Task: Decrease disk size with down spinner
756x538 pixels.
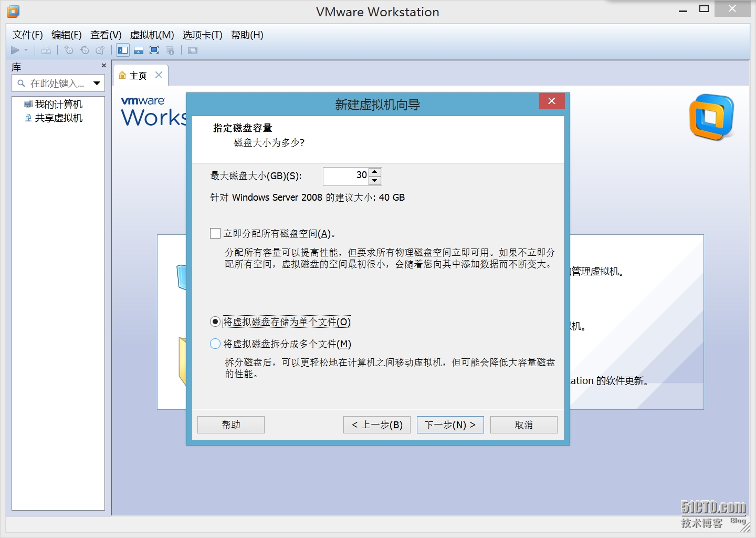Action: click(375, 181)
